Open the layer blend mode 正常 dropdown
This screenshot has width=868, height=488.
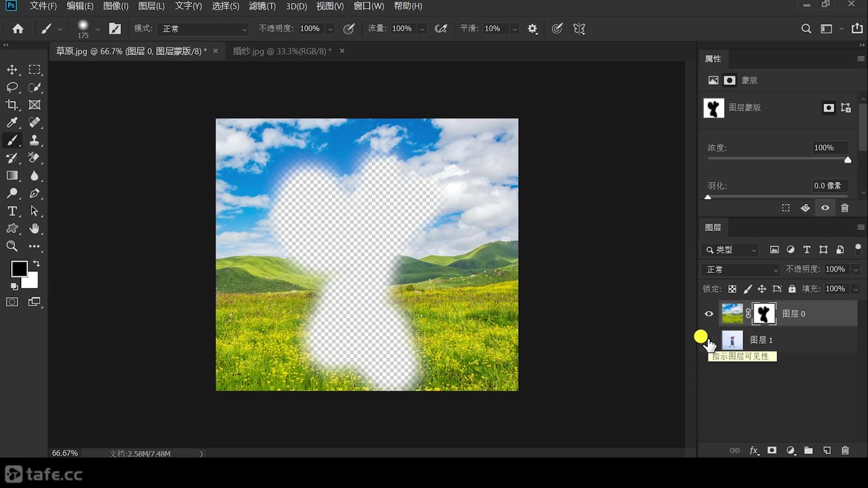(x=741, y=270)
